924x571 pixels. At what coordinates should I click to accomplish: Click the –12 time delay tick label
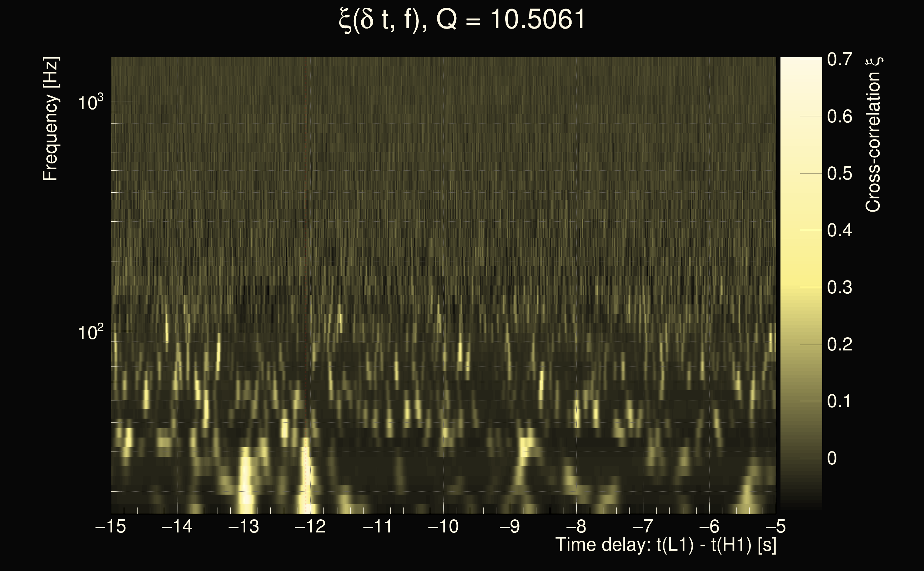310,526
